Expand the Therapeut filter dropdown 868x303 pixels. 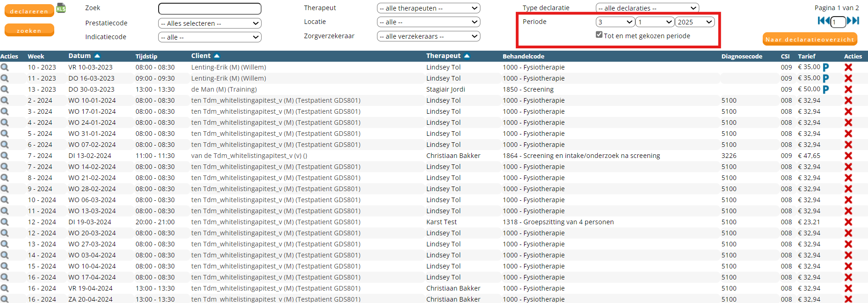pyautogui.click(x=428, y=8)
